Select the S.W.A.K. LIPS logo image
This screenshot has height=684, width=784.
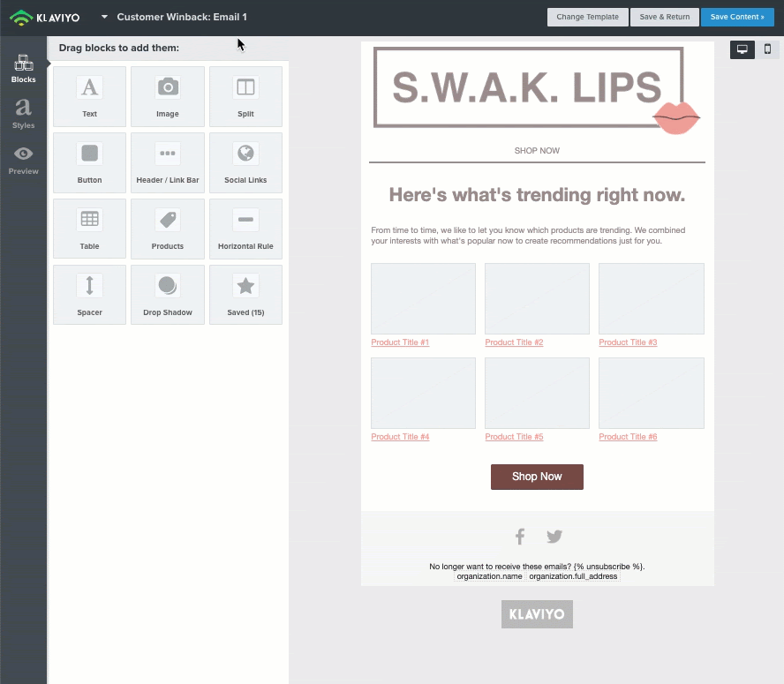(537, 91)
